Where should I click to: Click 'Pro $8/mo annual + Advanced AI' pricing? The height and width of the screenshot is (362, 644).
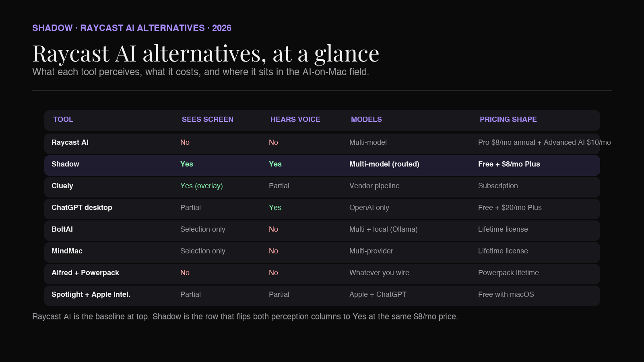[x=545, y=142]
